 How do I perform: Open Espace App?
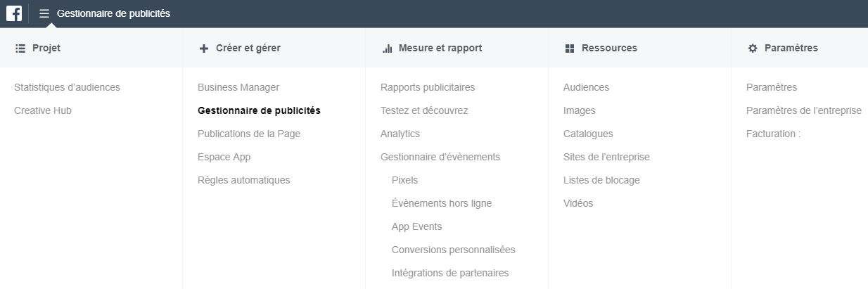click(224, 157)
